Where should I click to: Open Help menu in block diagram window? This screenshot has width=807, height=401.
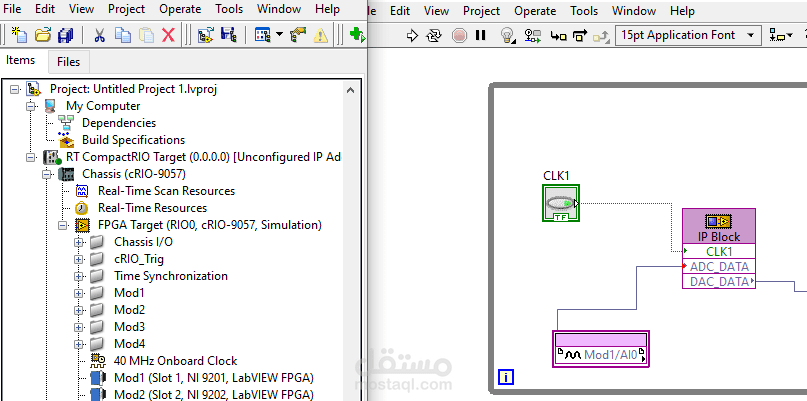point(682,11)
